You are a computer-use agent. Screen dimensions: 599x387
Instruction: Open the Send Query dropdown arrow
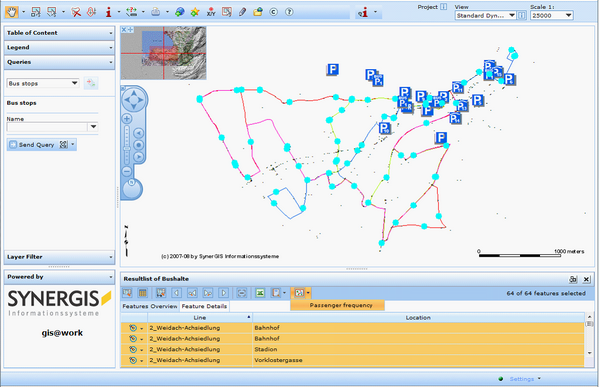point(73,144)
